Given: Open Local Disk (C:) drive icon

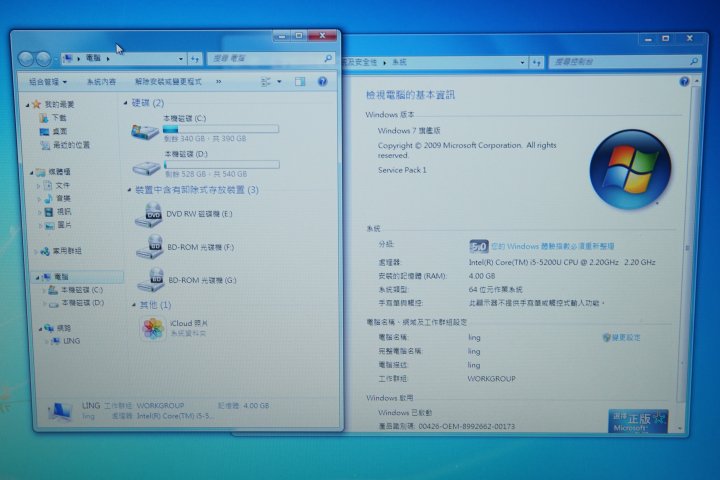Looking at the screenshot, I should tap(145, 132).
